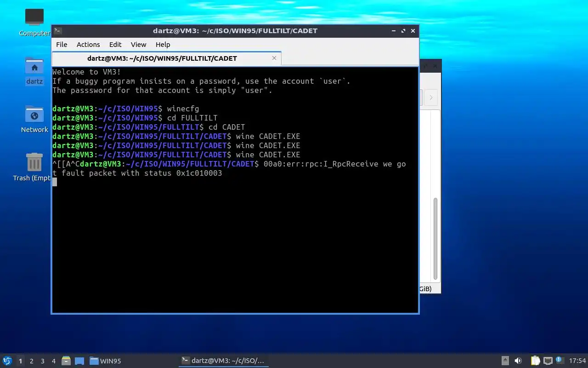Viewport: 588px width, 368px height.
Task: Open the Trash desktop icon
Action: point(34,167)
